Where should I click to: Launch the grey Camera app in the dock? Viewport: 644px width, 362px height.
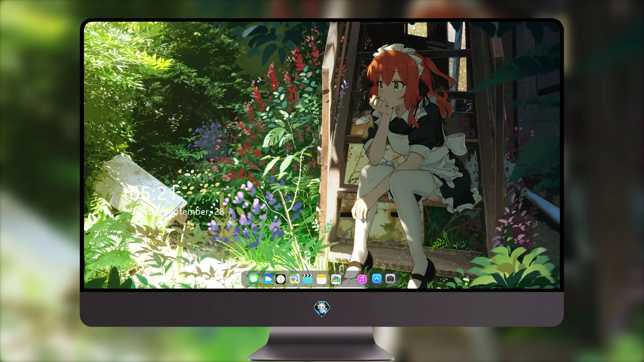coord(390,279)
